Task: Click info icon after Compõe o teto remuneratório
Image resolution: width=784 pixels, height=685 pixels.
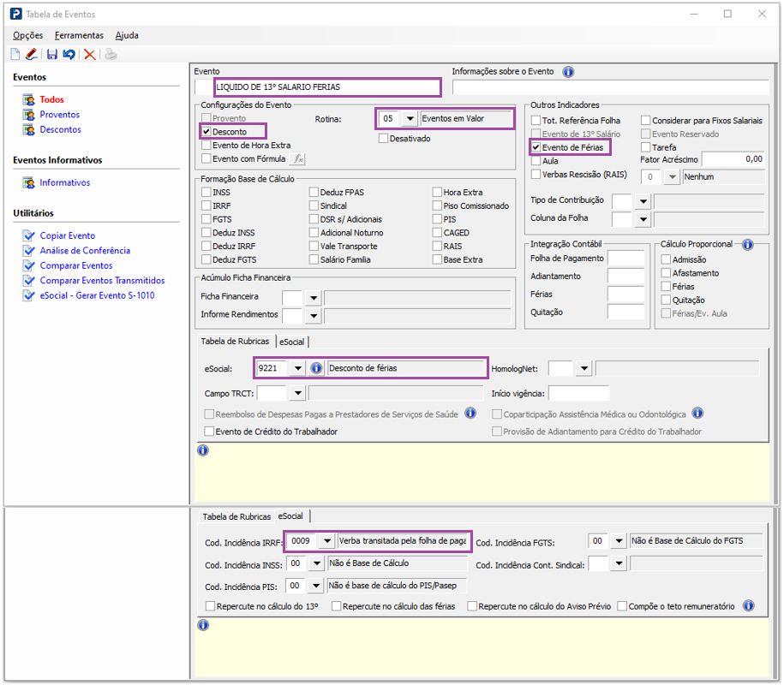Action: (x=748, y=606)
